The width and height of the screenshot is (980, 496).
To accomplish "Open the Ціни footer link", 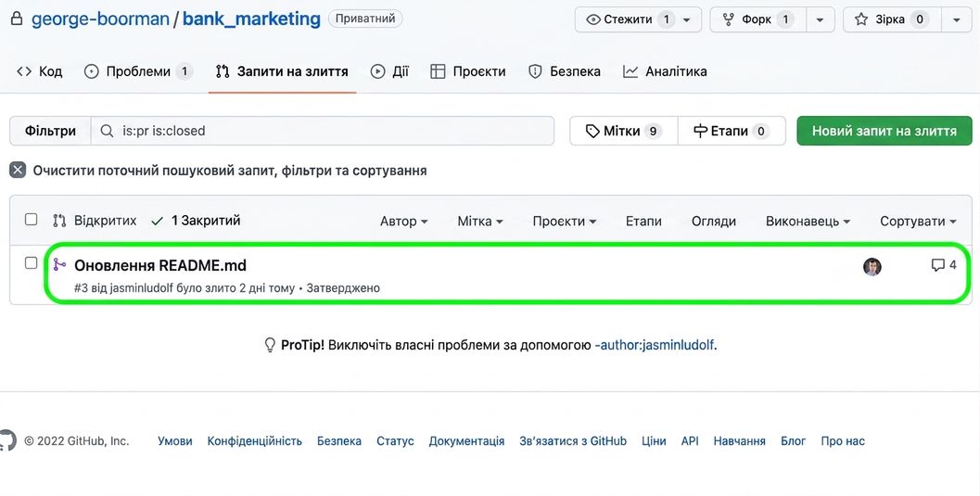I will point(654,441).
